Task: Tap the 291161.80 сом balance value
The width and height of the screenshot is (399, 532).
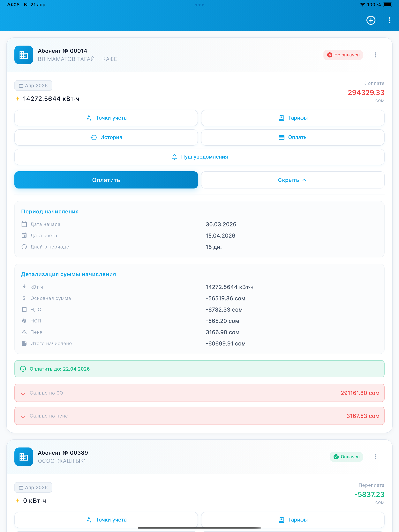Action: [360, 393]
